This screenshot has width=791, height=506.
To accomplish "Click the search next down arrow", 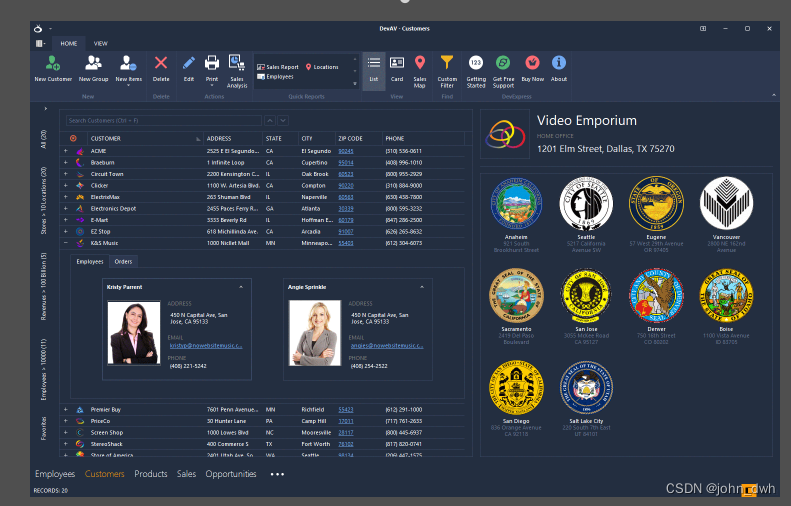I will (x=283, y=121).
